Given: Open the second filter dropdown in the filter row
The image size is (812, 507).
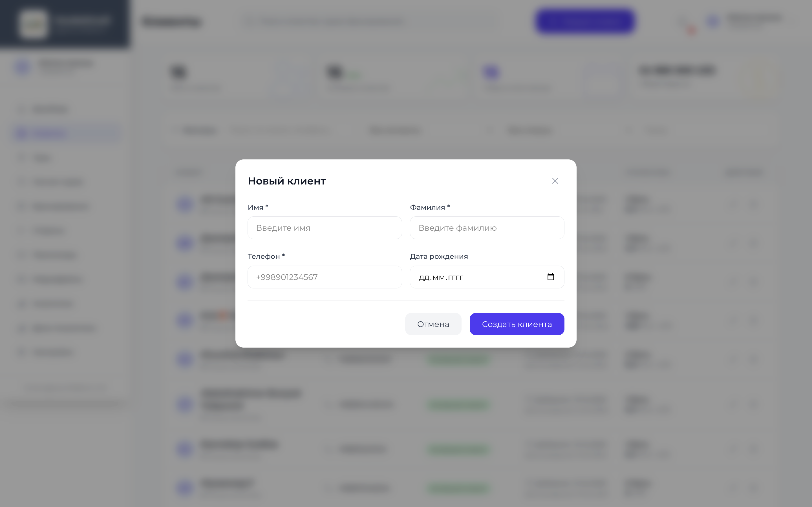Looking at the screenshot, I should (x=529, y=131).
